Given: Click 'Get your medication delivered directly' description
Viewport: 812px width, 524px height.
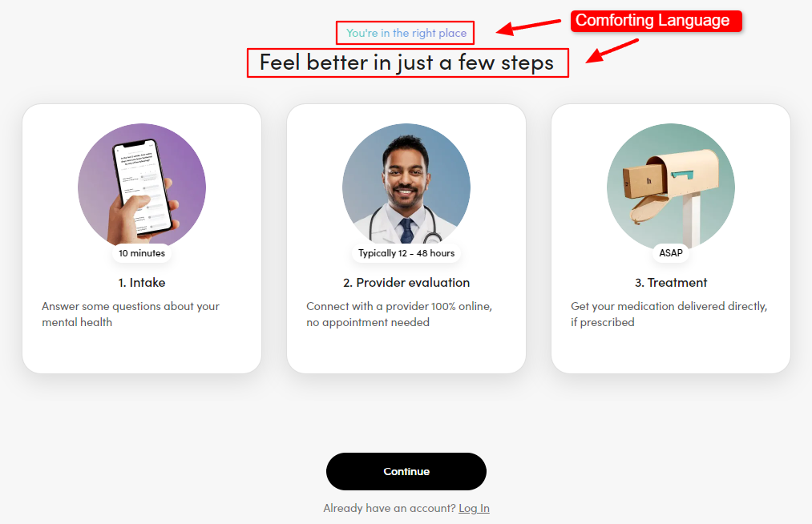Looking at the screenshot, I should pyautogui.click(x=669, y=314).
